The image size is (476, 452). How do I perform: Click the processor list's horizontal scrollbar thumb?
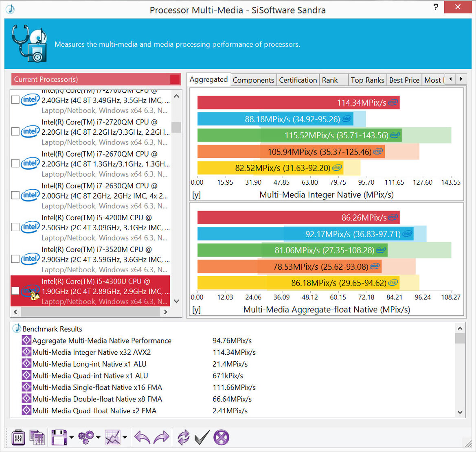click(90, 312)
